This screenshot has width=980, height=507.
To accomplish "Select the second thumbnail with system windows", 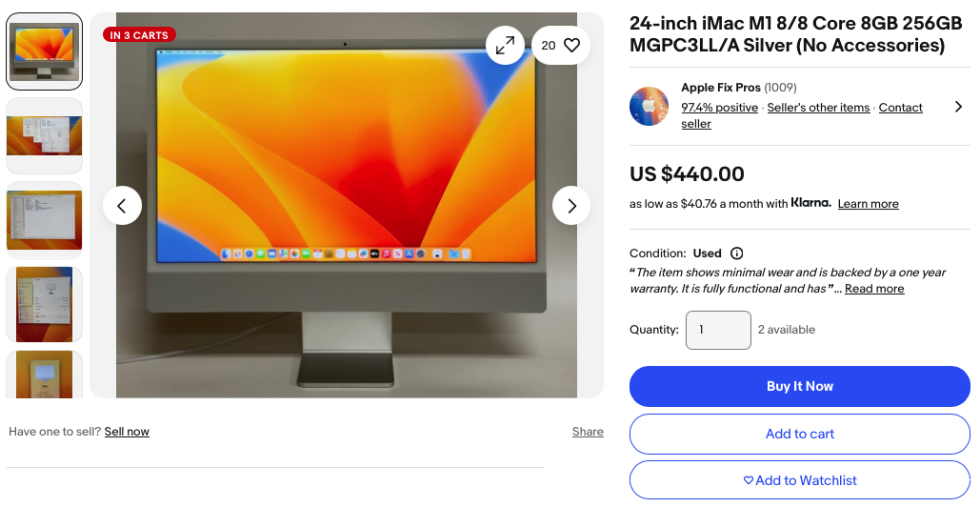I will (x=45, y=135).
